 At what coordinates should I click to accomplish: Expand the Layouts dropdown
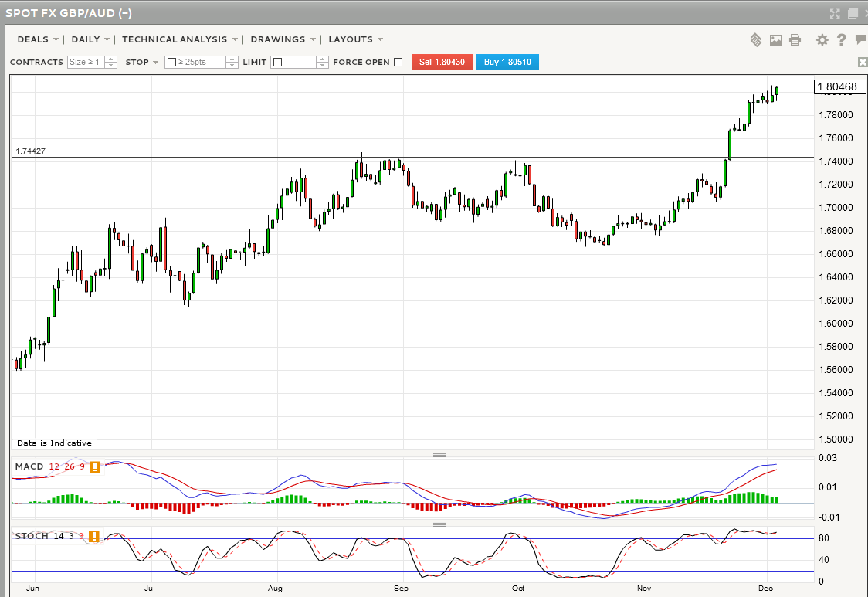coord(355,39)
